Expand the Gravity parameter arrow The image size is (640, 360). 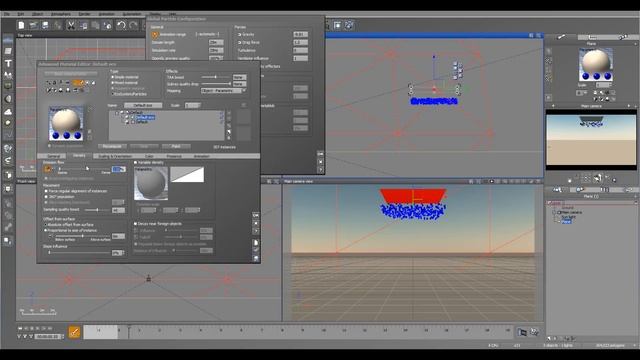239,35
